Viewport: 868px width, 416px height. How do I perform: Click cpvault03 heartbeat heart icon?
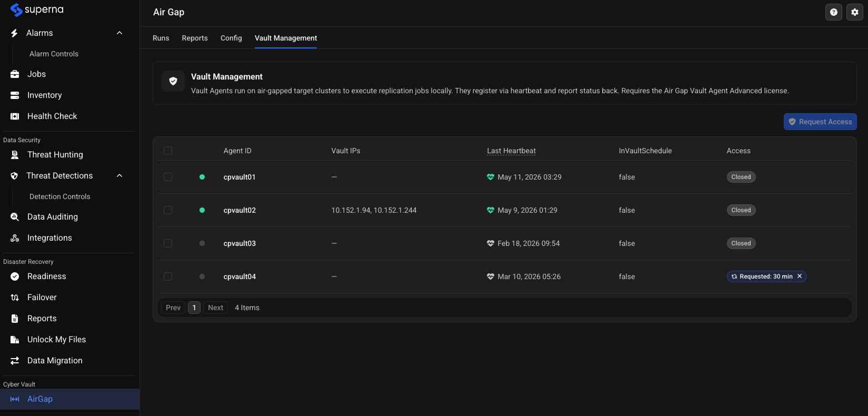click(x=491, y=243)
